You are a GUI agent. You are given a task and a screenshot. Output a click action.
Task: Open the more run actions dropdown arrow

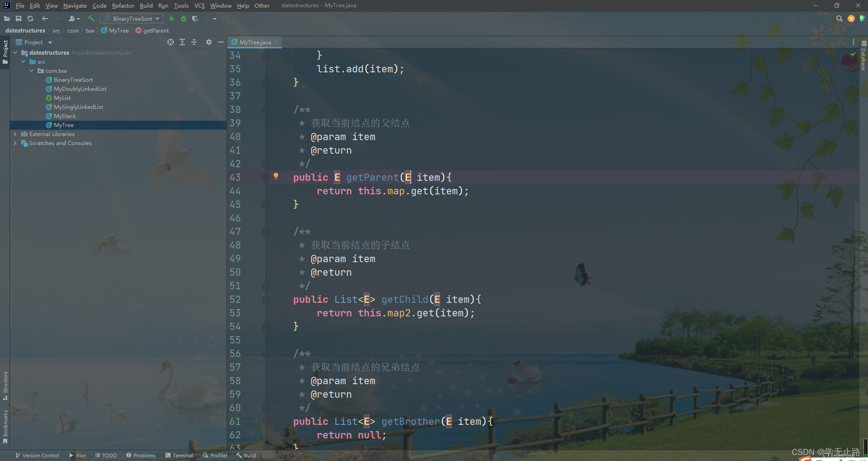tap(215, 19)
